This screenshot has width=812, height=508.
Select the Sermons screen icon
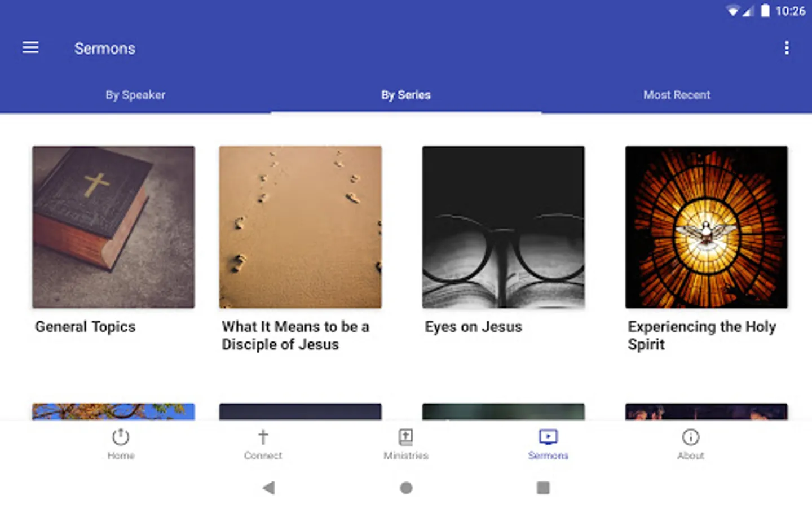tap(548, 437)
